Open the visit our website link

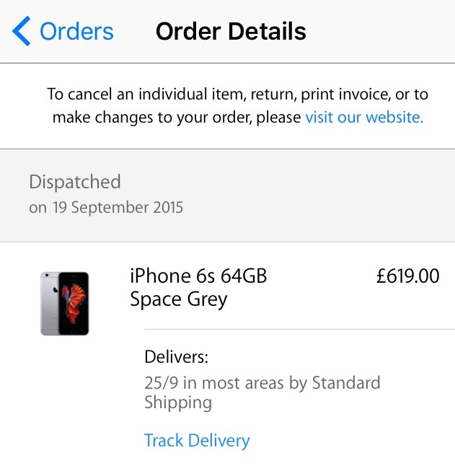point(364,117)
